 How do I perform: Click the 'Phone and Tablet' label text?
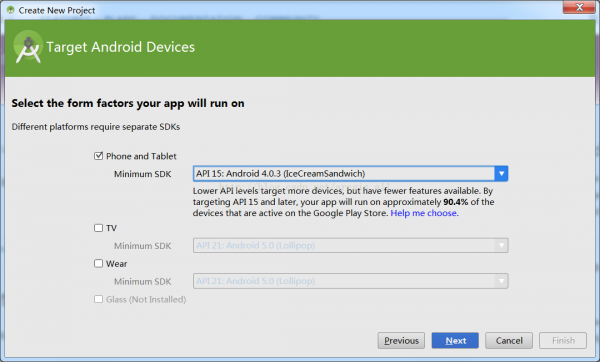(141, 156)
